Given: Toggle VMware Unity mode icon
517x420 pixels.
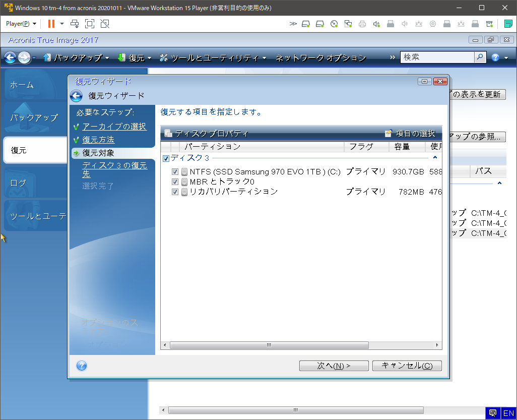Looking at the screenshot, I should pyautogui.click(x=105, y=24).
